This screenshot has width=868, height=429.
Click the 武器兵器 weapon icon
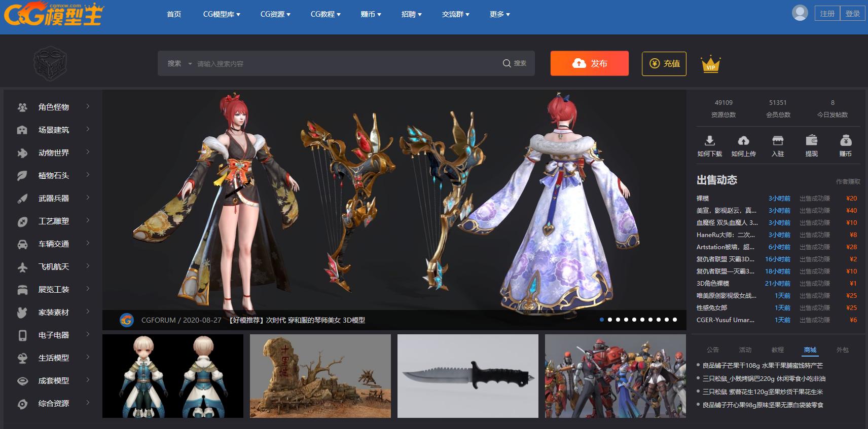click(22, 199)
